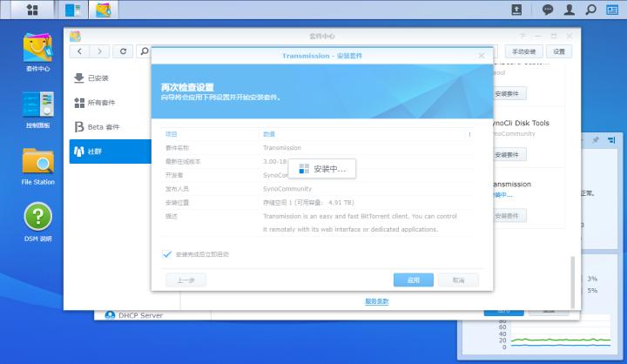Pin the widget panel
The height and width of the screenshot is (364, 627).
[x=596, y=140]
